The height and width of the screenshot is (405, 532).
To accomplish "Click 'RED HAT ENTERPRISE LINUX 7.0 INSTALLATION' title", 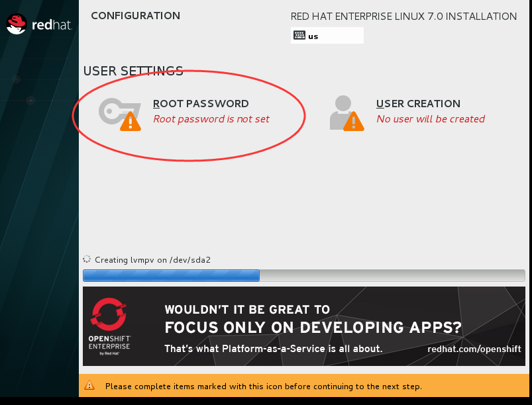I will (x=403, y=17).
